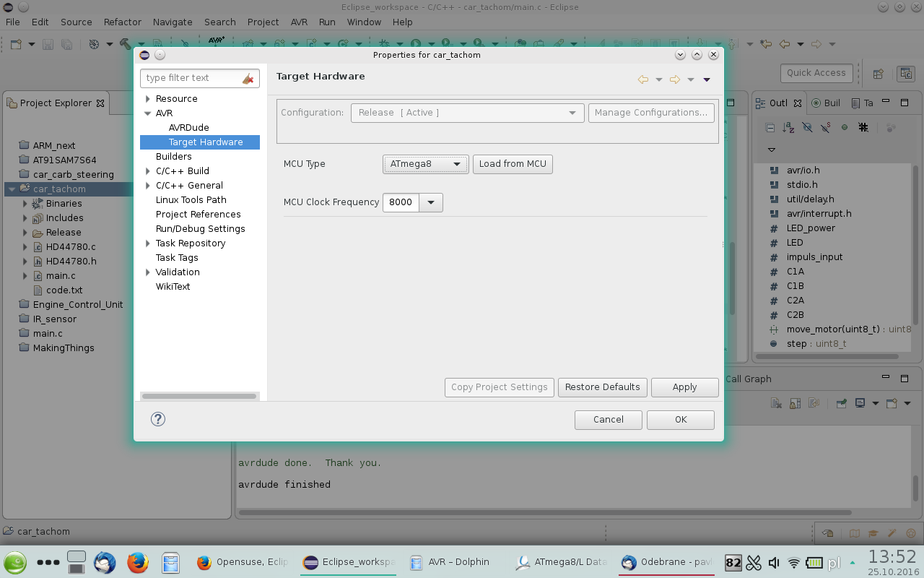Open the Outline view menu triangle

coord(771,150)
